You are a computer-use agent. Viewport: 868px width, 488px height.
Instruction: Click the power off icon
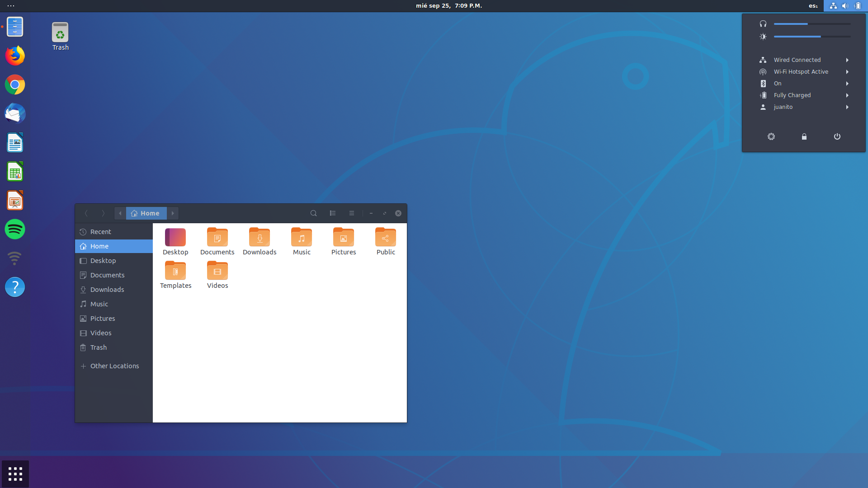click(837, 136)
